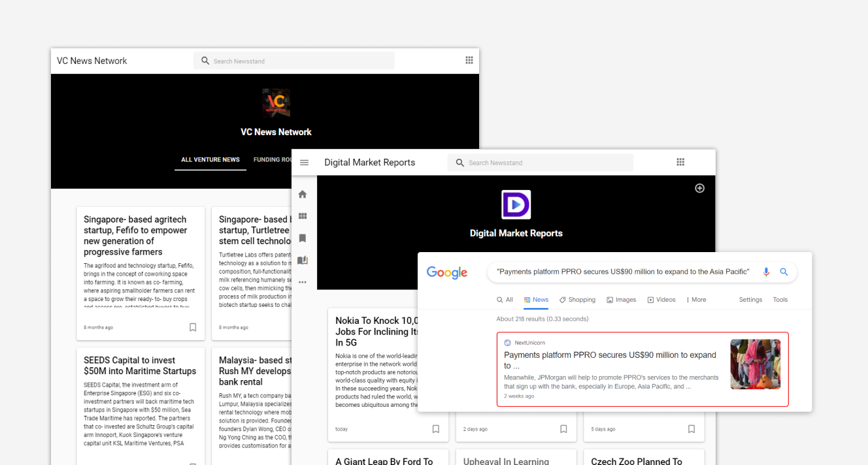Select the ALL VENTURE NEWS tab
Screen dimensions: 868x465
tap(210, 159)
